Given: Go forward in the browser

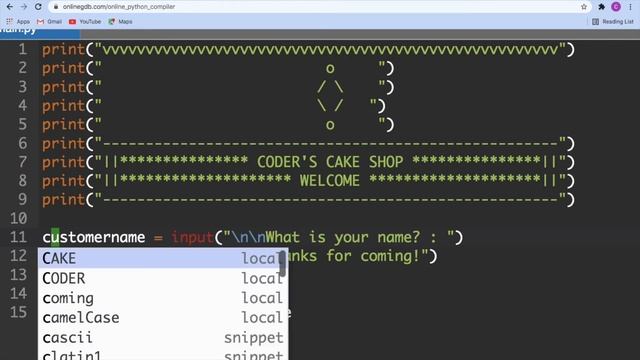Looking at the screenshot, I should point(24,7).
